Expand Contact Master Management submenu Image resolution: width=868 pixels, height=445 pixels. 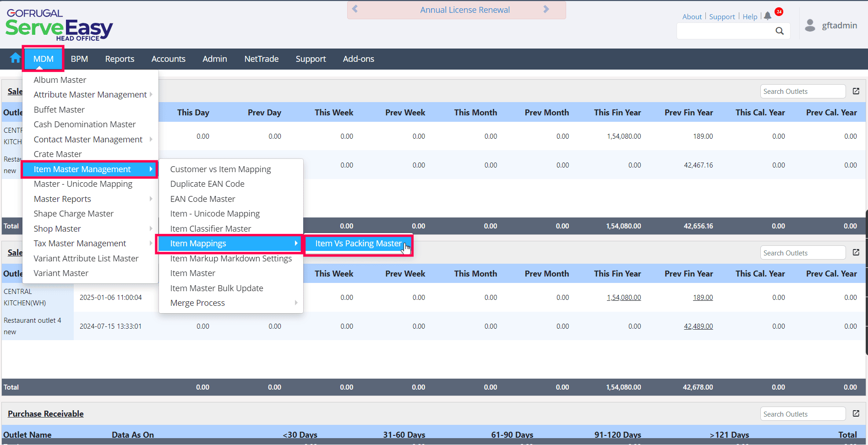(x=91, y=139)
